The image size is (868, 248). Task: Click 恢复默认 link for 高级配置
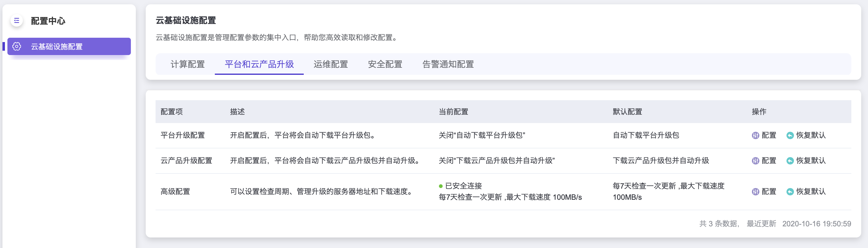click(x=811, y=192)
